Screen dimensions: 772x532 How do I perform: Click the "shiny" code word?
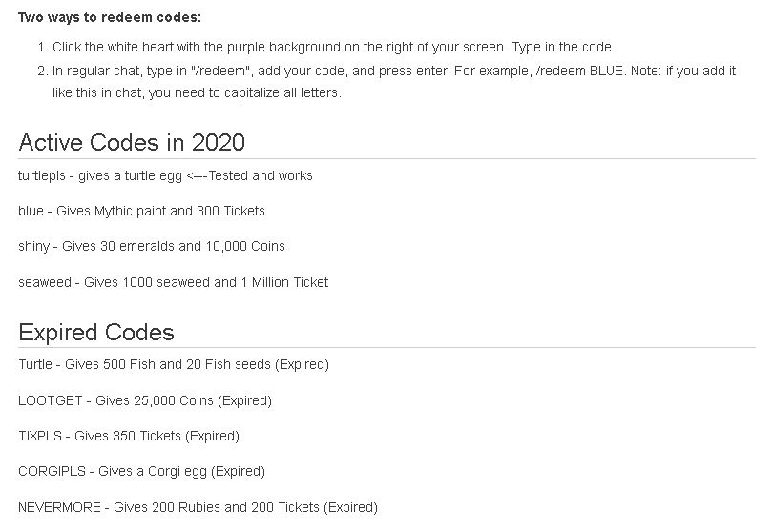point(33,246)
